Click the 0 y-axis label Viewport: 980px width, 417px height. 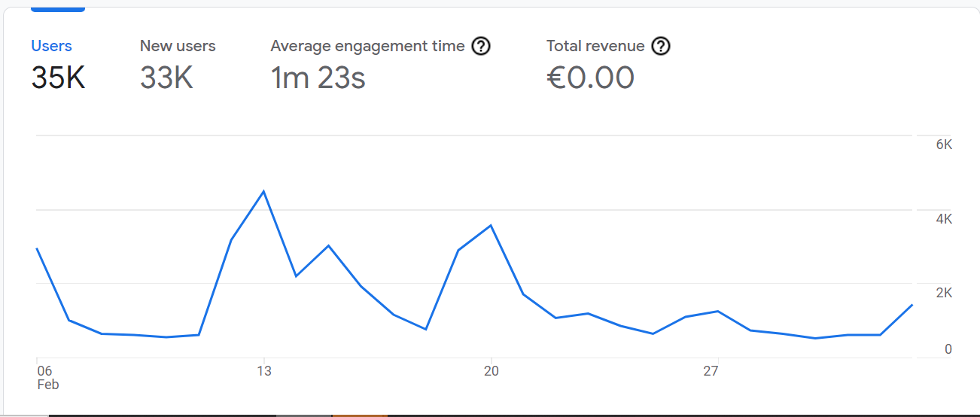[948, 349]
